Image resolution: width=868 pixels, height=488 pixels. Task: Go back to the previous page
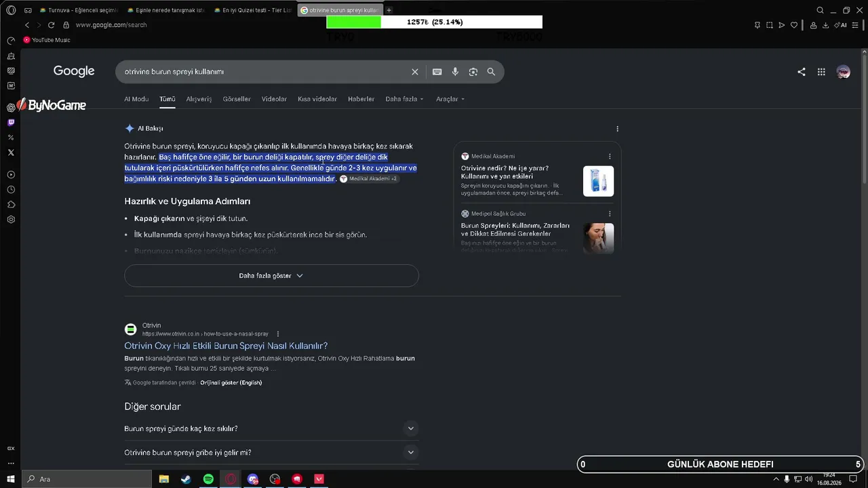(27, 25)
